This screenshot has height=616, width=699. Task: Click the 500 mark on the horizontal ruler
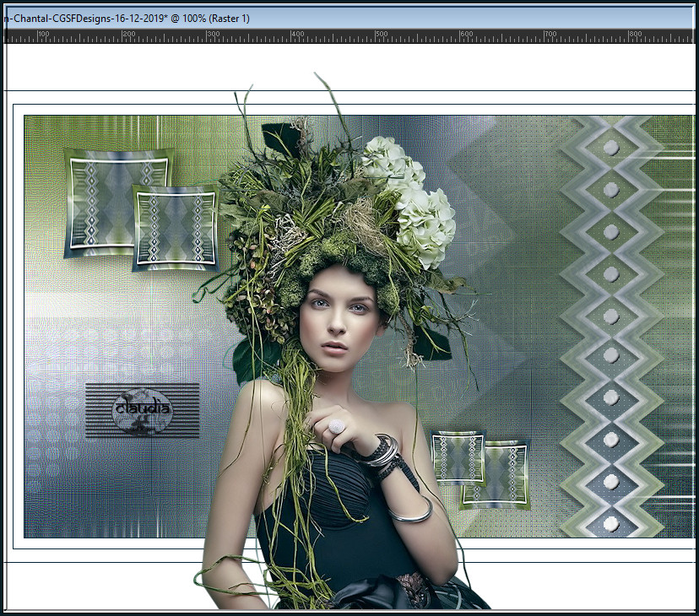click(x=381, y=35)
